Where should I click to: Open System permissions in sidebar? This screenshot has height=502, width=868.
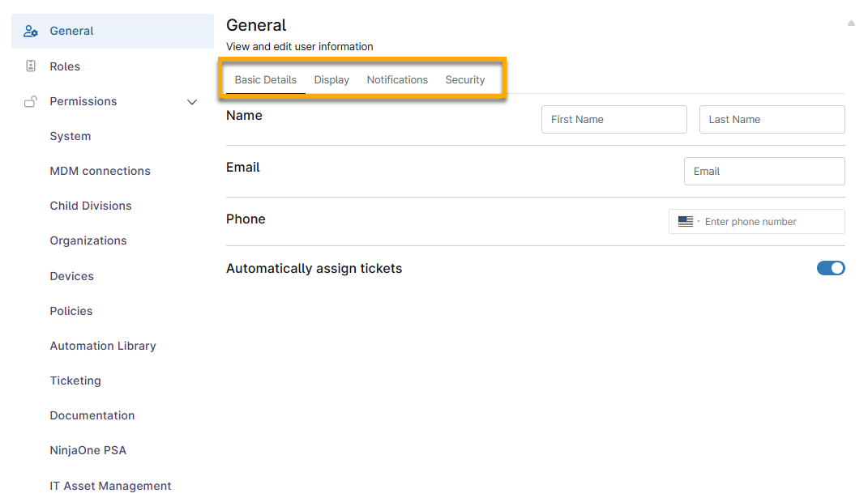click(x=71, y=136)
